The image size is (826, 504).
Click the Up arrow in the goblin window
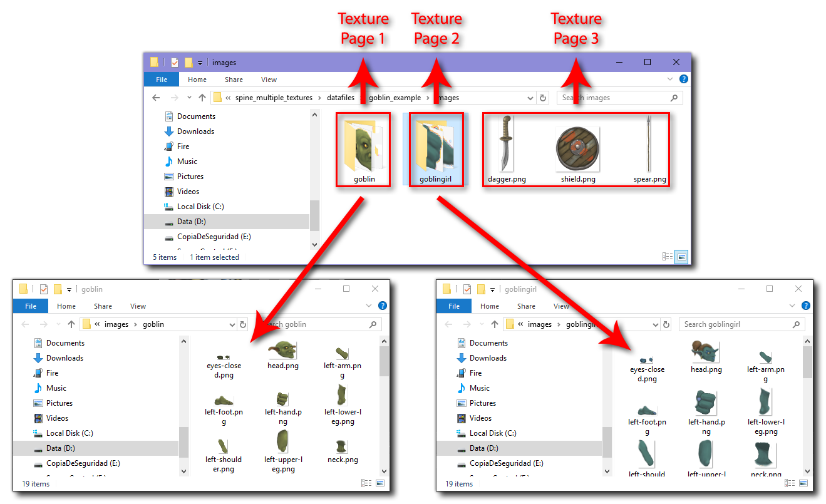coord(71,324)
